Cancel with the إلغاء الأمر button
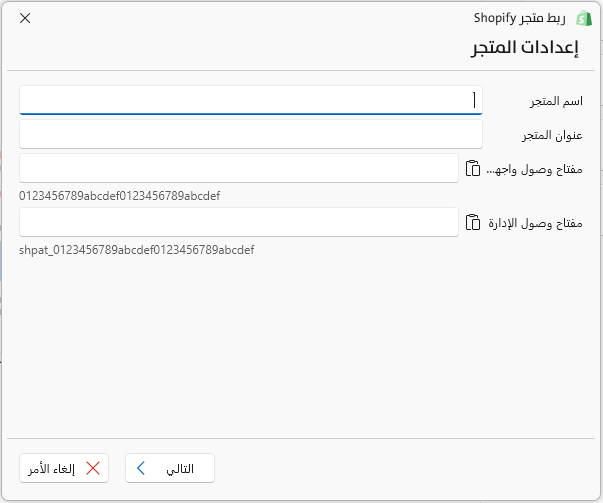Viewport: 603px width, 503px height. (64, 468)
